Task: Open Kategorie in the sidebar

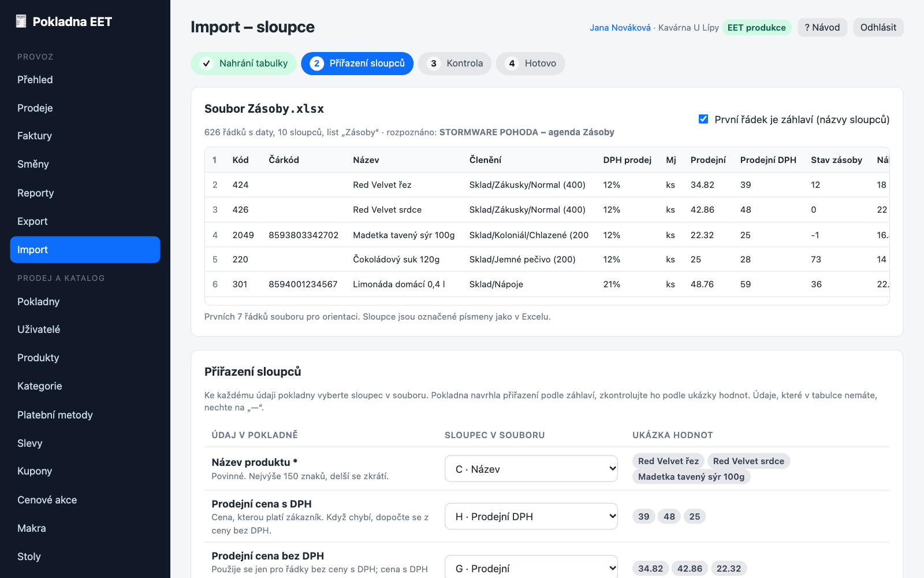Action: click(85, 386)
